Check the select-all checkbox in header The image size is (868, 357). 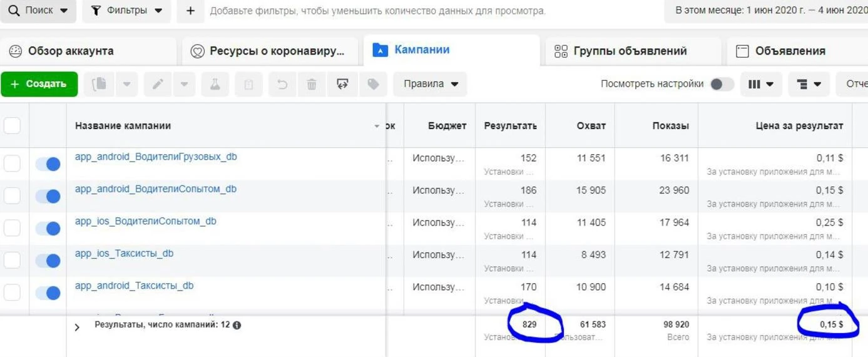click(12, 125)
